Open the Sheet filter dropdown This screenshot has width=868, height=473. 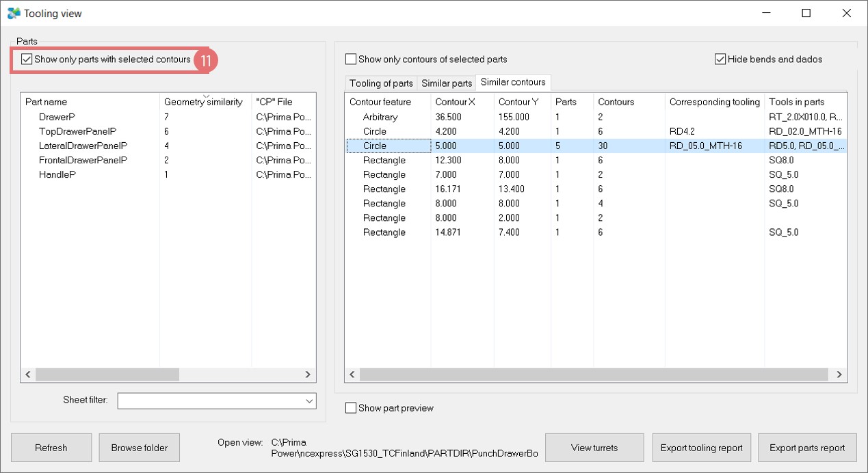click(x=308, y=401)
